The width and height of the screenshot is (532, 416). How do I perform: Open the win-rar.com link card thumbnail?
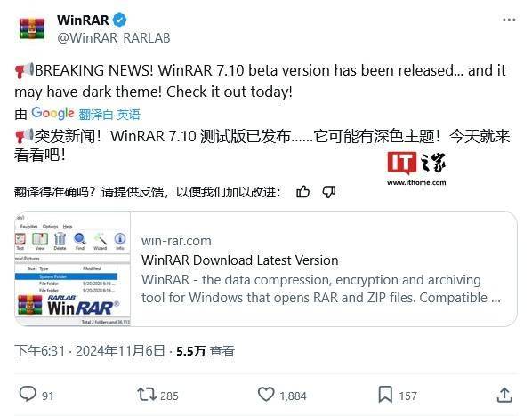pos(73,268)
